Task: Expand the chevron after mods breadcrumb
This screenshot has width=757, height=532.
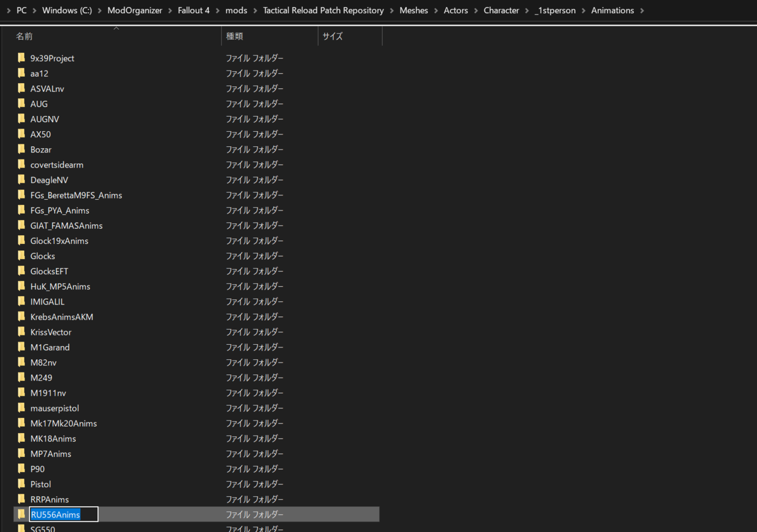Action: pyautogui.click(x=255, y=11)
